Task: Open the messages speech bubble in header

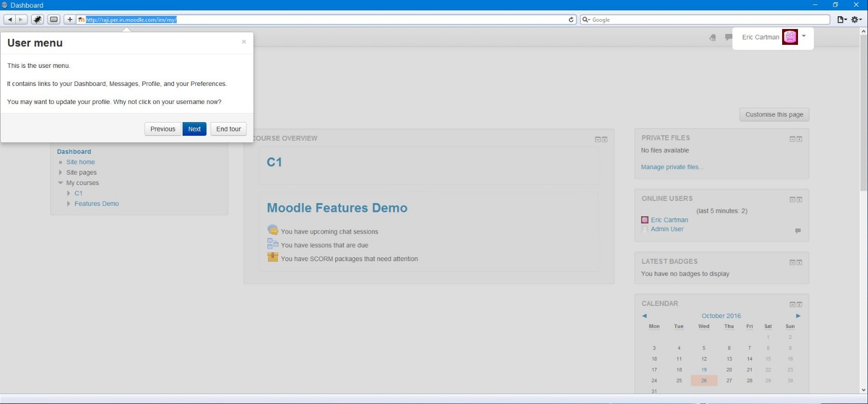Action: pyautogui.click(x=729, y=37)
